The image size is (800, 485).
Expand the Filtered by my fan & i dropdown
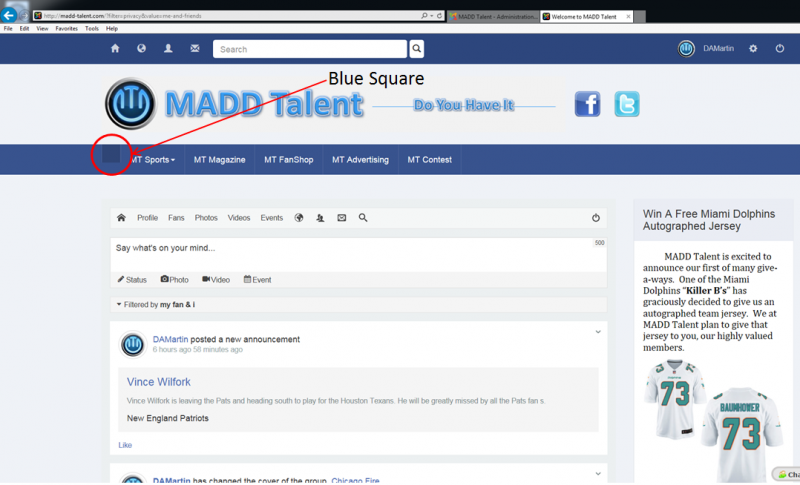click(156, 304)
